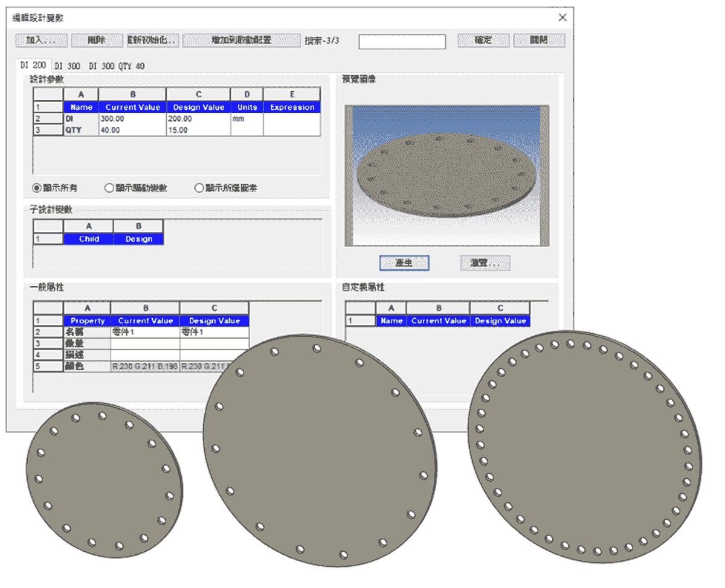Open the 瀏覽 (Browse) dialog
The width and height of the screenshot is (725, 588).
(x=485, y=263)
